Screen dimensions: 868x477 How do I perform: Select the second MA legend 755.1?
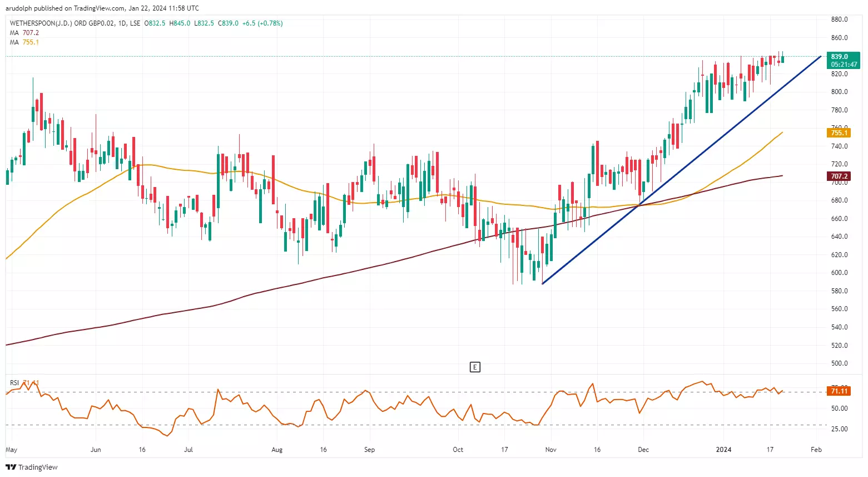point(24,42)
